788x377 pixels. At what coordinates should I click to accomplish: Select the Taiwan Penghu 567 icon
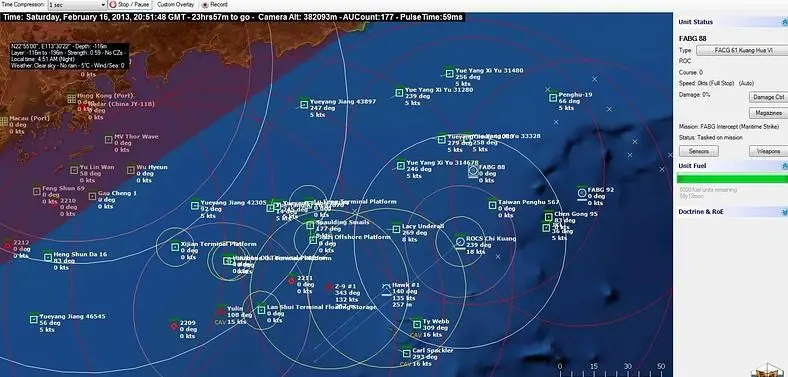[492, 205]
